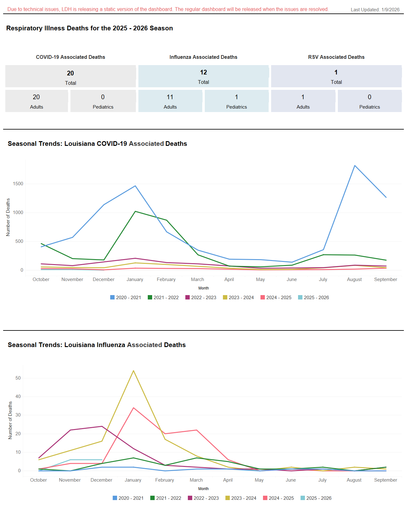This screenshot has width=407, height=532.
Task: Click the RSV Pediatrics card
Action: [369, 101]
